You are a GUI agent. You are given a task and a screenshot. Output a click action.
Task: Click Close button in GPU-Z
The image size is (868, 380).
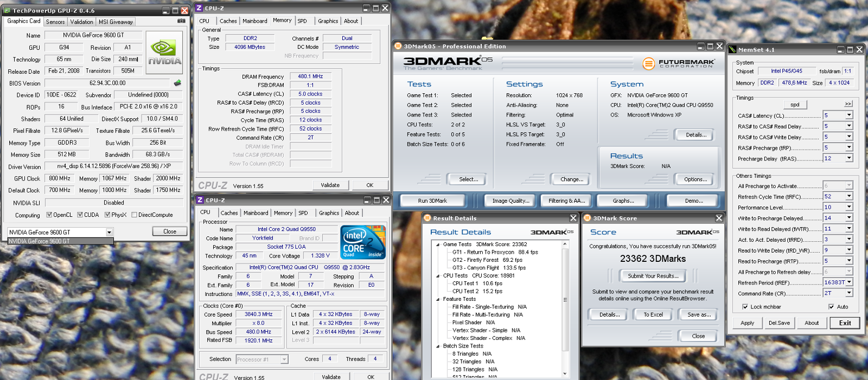[170, 231]
